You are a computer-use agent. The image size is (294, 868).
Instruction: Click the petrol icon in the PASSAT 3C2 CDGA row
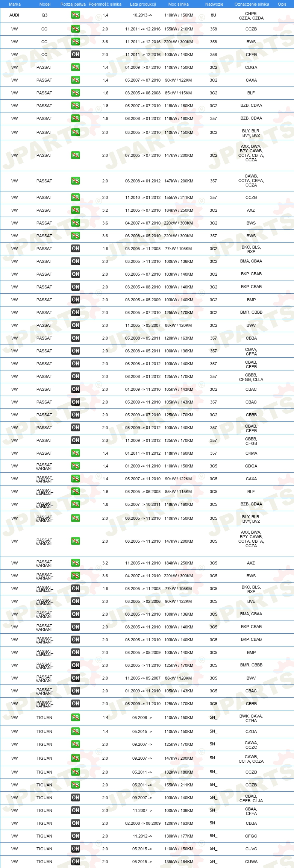tap(76, 67)
